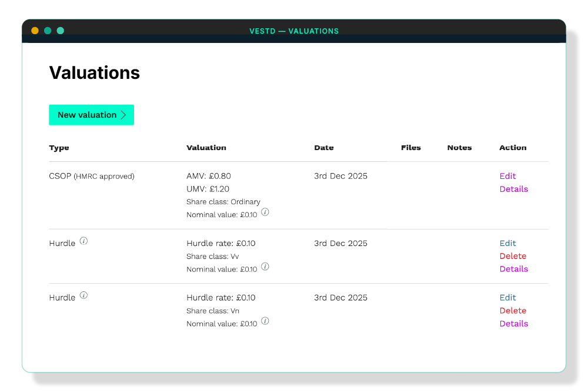
Task: Click the orange window dot in title bar
Action: [35, 31]
